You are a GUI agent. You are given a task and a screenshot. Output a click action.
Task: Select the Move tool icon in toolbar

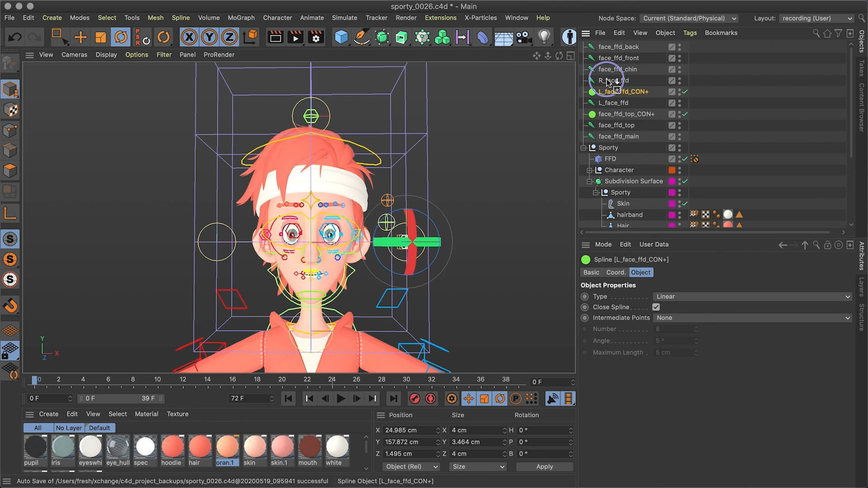80,38
